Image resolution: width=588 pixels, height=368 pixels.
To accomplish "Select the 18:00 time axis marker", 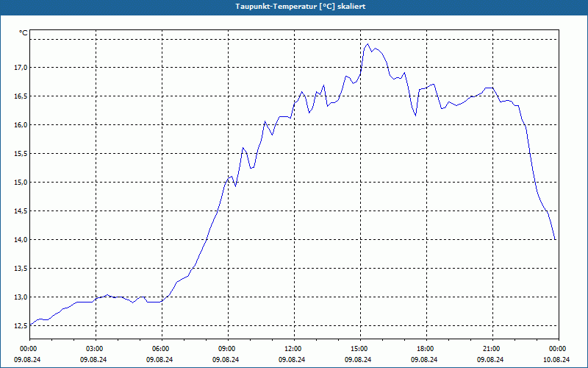I will coord(426,349).
